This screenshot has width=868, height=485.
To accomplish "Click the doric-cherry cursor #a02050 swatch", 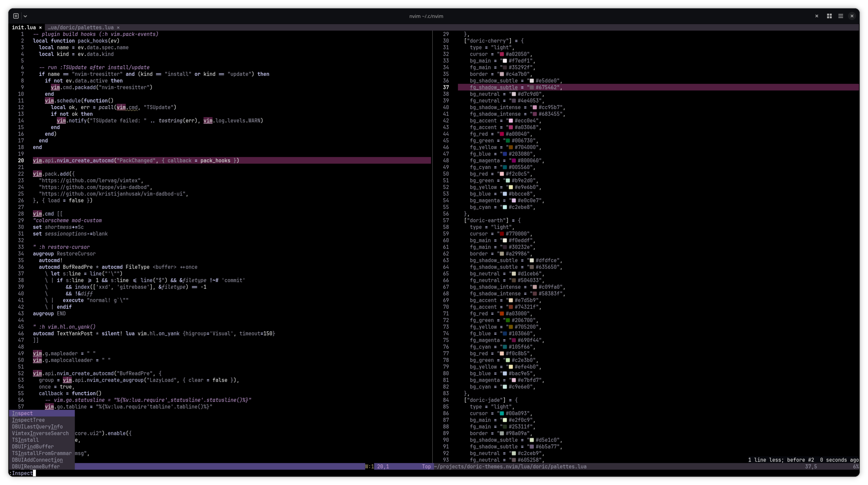I will (502, 54).
